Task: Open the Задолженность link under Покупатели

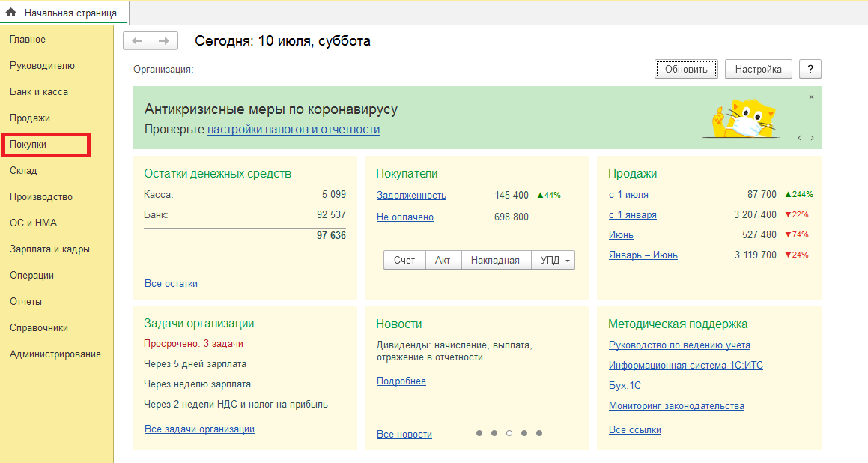Action: click(411, 196)
